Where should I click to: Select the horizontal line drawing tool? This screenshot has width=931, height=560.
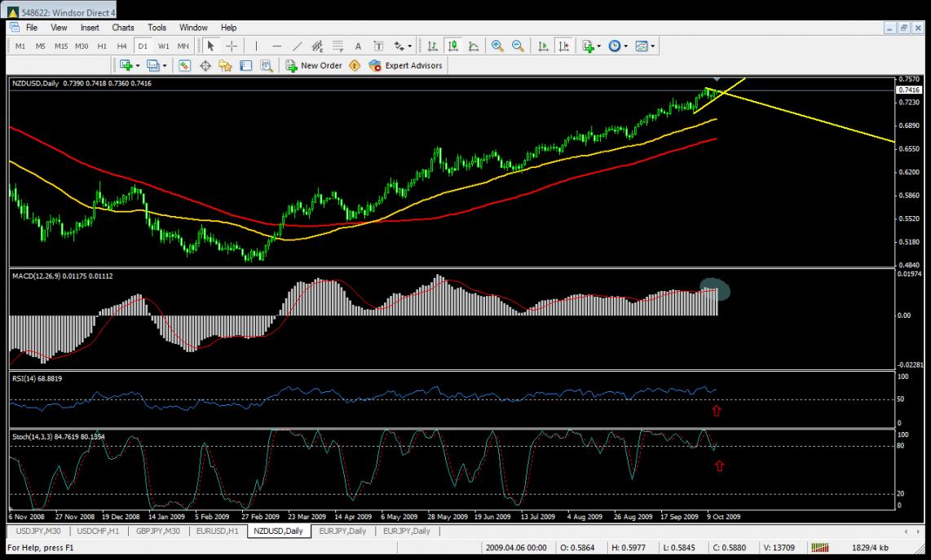tap(277, 46)
